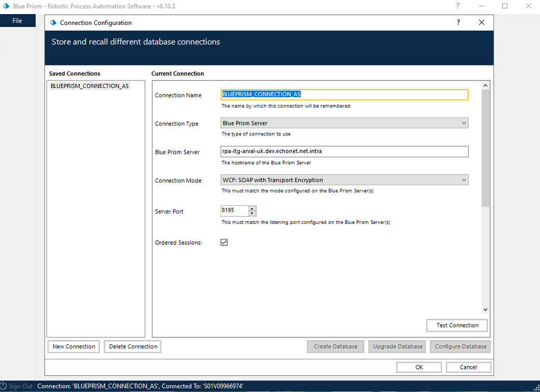The width and height of the screenshot is (540, 392).
Task: Click the Sign Out power icon
Action: (3, 386)
